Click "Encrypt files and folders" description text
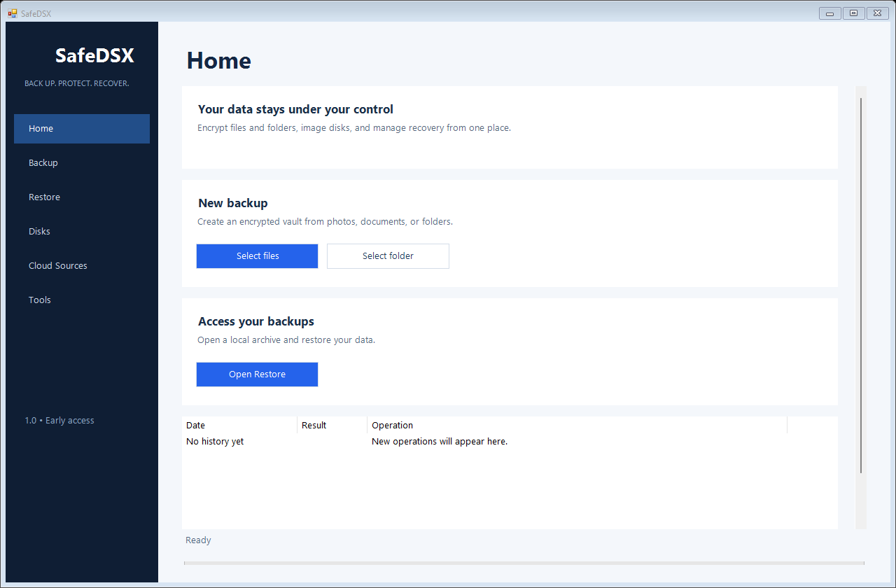Image resolution: width=896 pixels, height=588 pixels. [x=354, y=128]
